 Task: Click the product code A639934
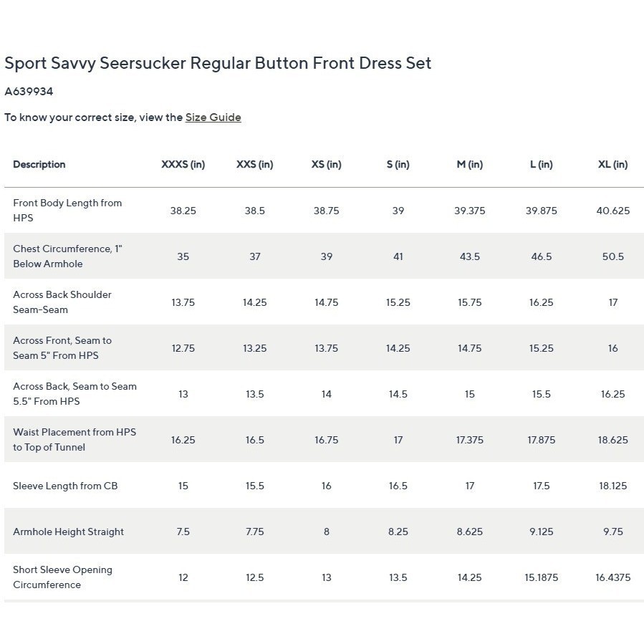pos(29,91)
